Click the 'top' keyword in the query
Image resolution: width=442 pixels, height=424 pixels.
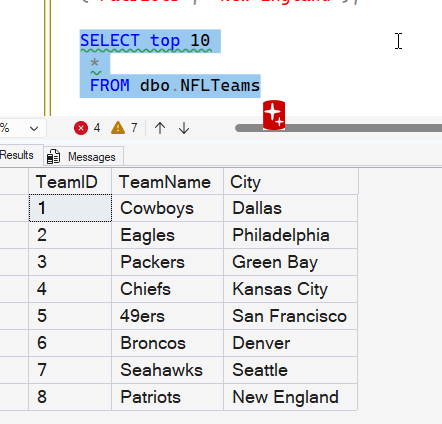[x=165, y=41]
